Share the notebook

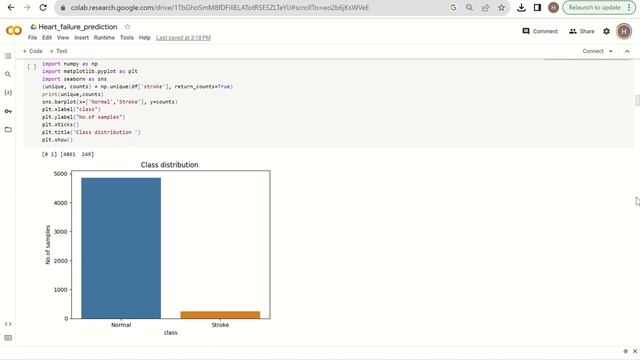(x=582, y=31)
